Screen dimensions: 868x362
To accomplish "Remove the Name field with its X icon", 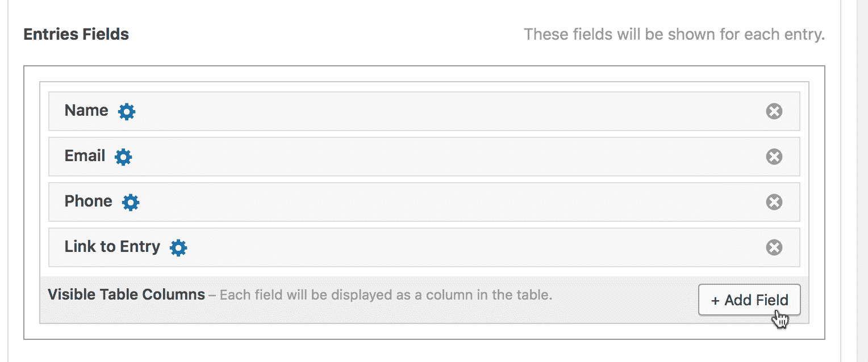I will point(774,111).
